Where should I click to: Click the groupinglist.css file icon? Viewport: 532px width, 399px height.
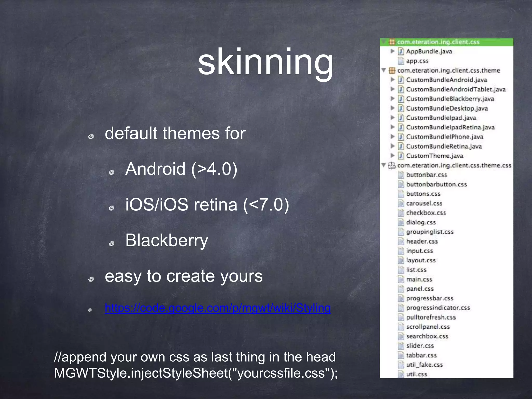(x=401, y=232)
